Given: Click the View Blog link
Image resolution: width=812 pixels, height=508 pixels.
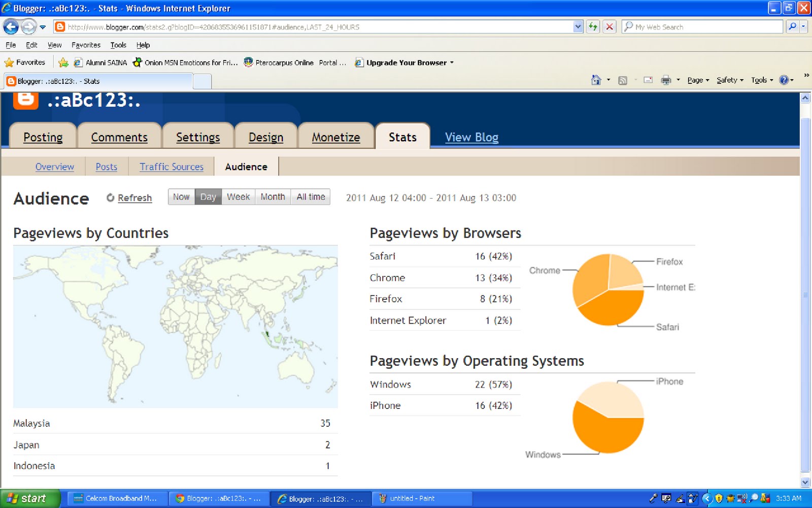Looking at the screenshot, I should (x=471, y=137).
